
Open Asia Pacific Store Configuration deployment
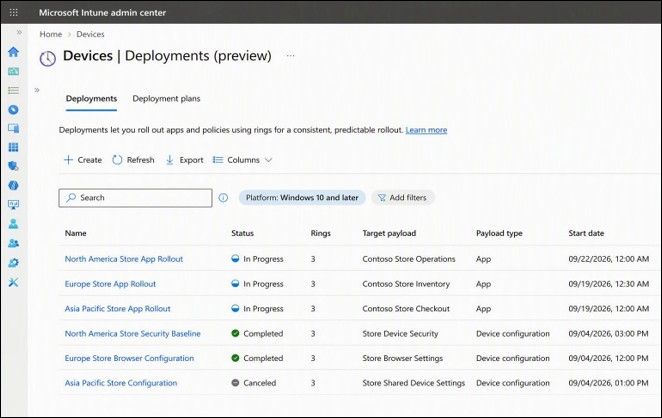point(121,383)
